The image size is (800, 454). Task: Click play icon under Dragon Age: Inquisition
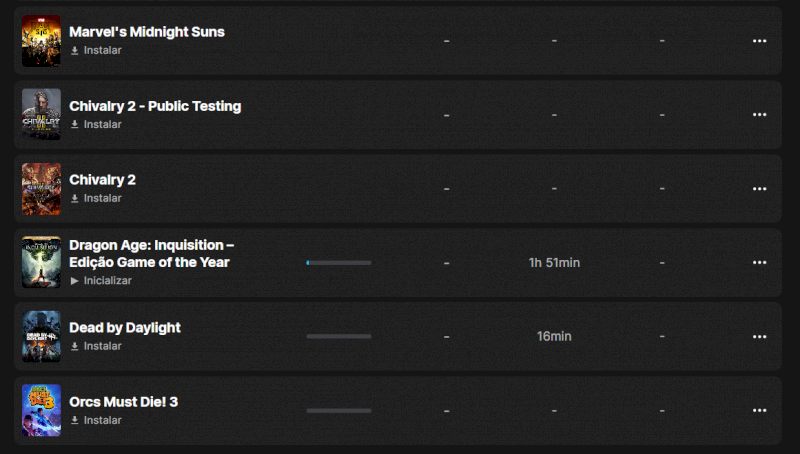[75, 281]
